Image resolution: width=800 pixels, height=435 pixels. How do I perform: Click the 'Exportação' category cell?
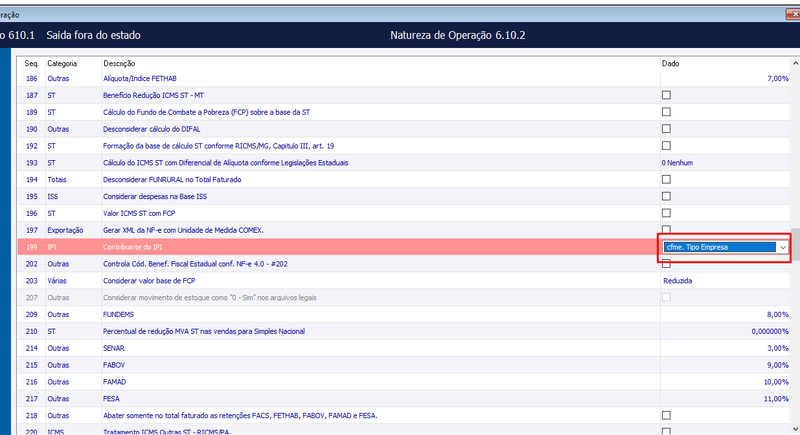[x=65, y=230]
